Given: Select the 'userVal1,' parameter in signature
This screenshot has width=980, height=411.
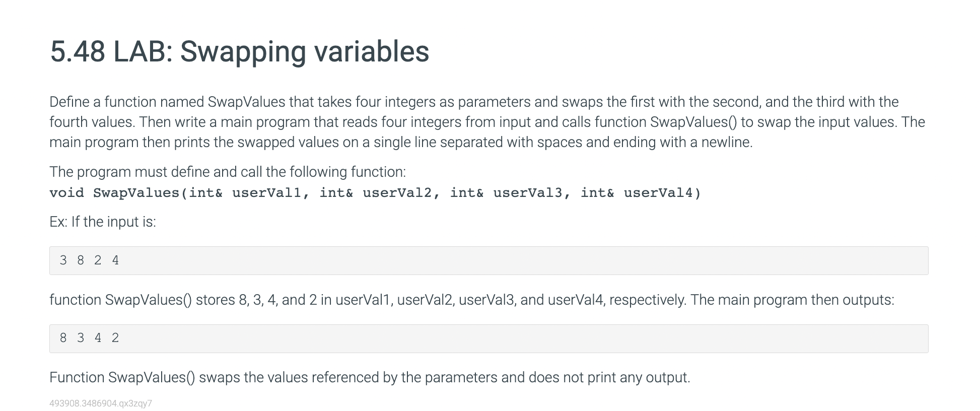Looking at the screenshot, I should (x=270, y=193).
